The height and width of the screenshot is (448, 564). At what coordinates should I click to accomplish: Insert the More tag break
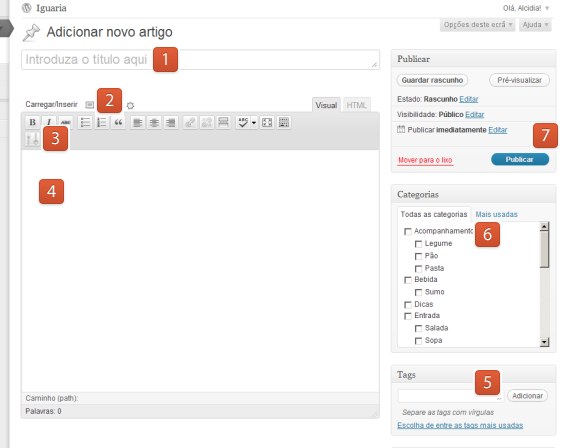[223, 122]
